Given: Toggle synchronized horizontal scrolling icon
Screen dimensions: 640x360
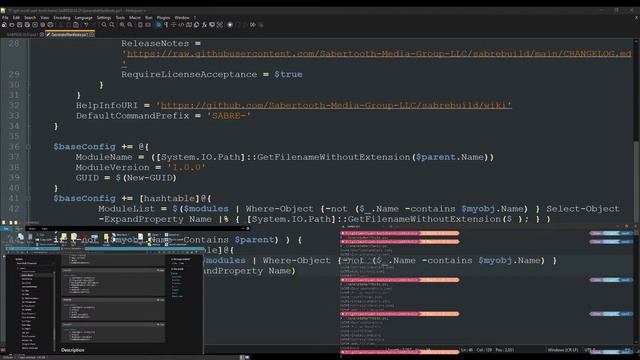Looking at the screenshot, I should point(148,25).
